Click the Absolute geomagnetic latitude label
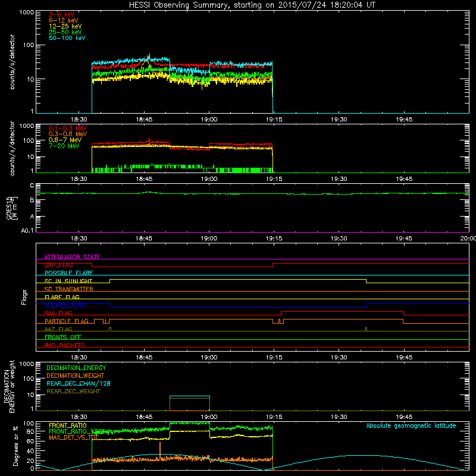This screenshot has width=476, height=476. (x=411, y=426)
